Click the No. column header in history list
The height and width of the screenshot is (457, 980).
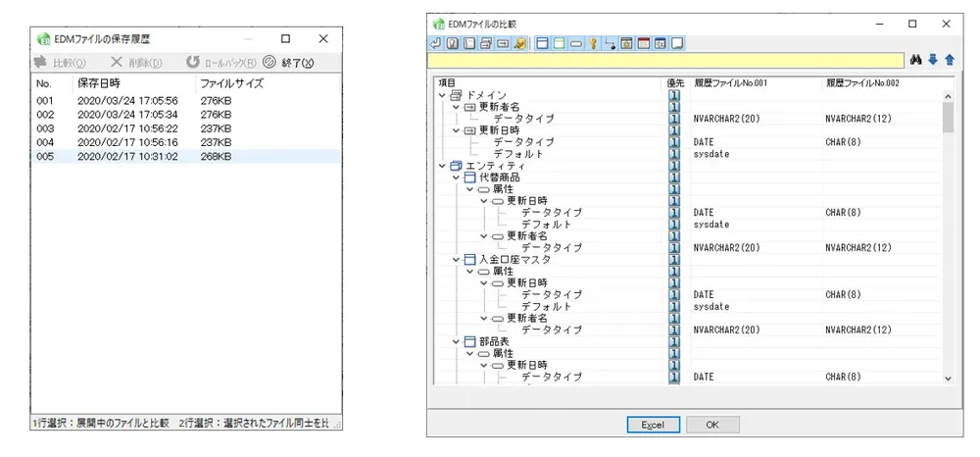pos(52,83)
